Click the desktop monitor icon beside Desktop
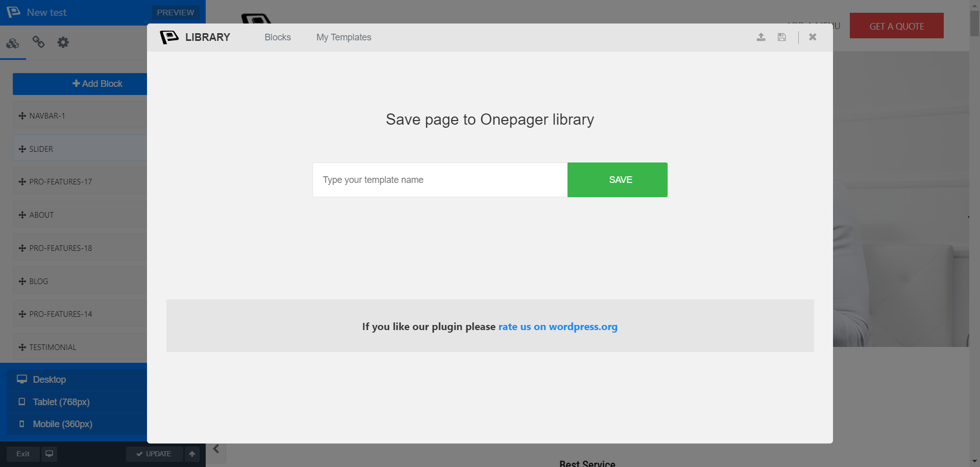The width and height of the screenshot is (980, 467). coord(22,379)
